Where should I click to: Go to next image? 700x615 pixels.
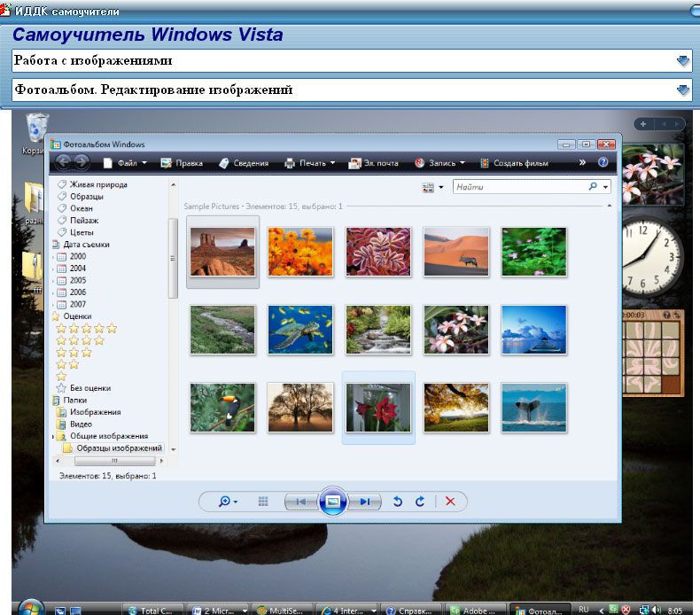click(x=363, y=502)
